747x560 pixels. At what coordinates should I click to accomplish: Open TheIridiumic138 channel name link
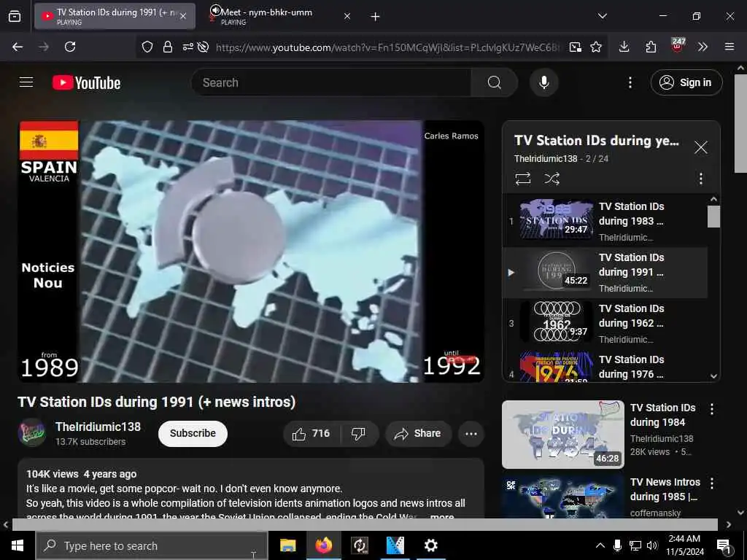click(x=98, y=427)
